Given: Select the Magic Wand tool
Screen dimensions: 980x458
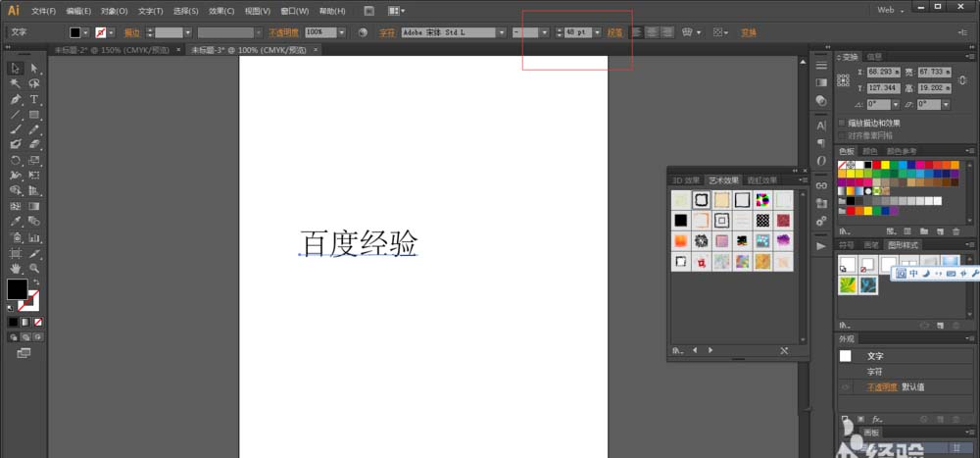Looking at the screenshot, I should [x=16, y=83].
